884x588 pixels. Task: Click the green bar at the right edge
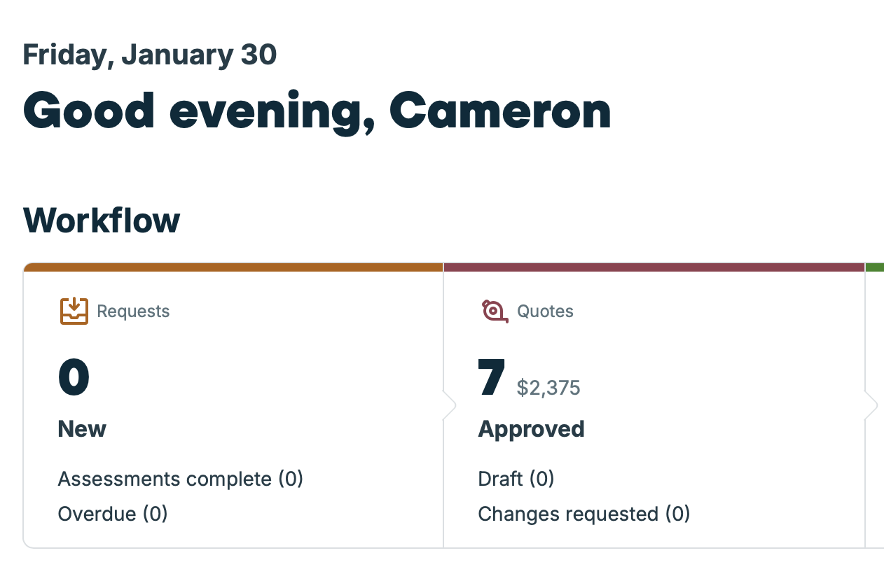[875, 267]
